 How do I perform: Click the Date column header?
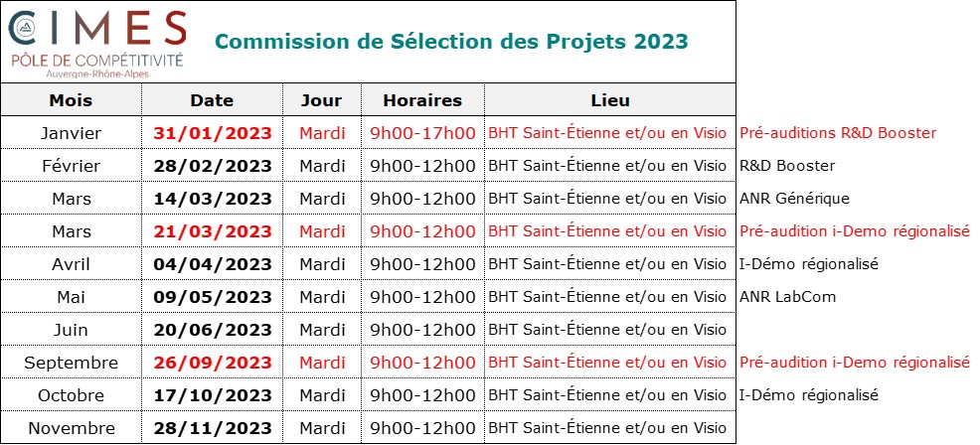click(x=212, y=100)
